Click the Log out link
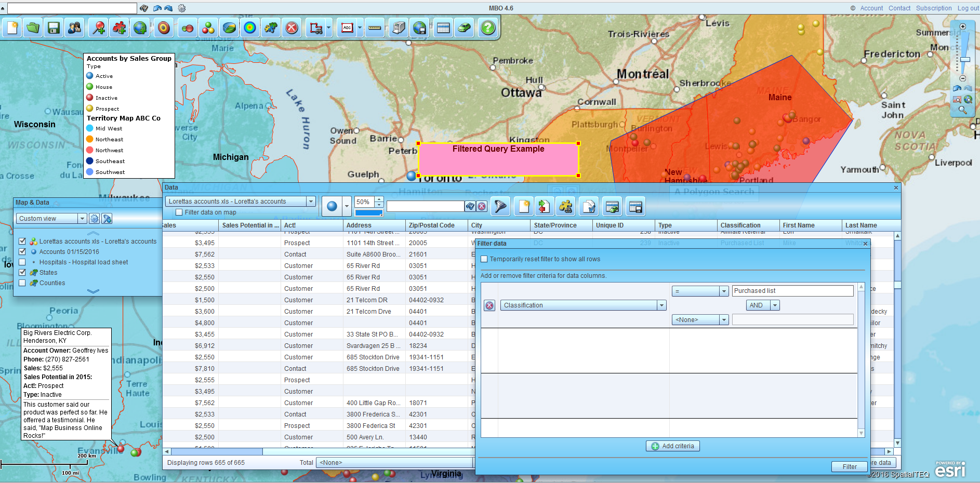This screenshot has height=483, width=980. coord(968,8)
